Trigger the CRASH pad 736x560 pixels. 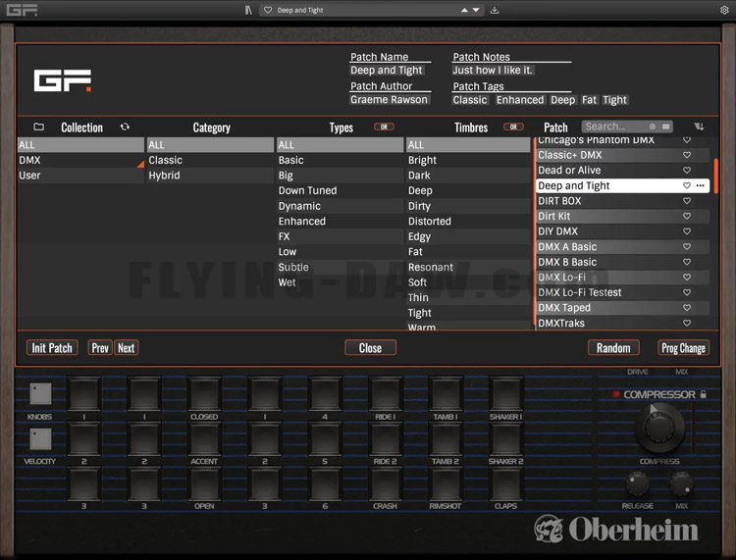pyautogui.click(x=385, y=484)
